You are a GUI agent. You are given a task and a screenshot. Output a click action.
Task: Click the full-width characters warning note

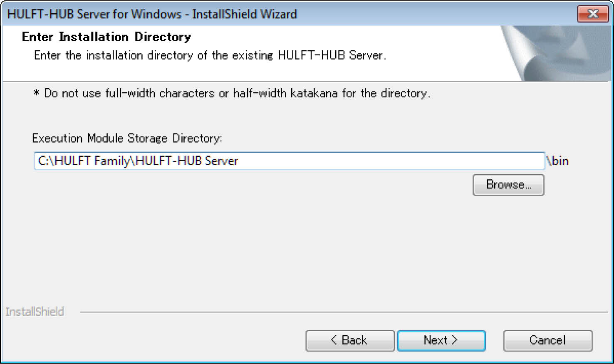pyautogui.click(x=237, y=93)
